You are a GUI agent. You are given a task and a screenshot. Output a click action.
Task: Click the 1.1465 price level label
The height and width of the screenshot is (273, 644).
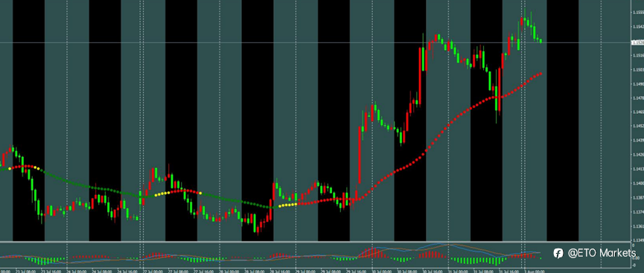[638, 112]
